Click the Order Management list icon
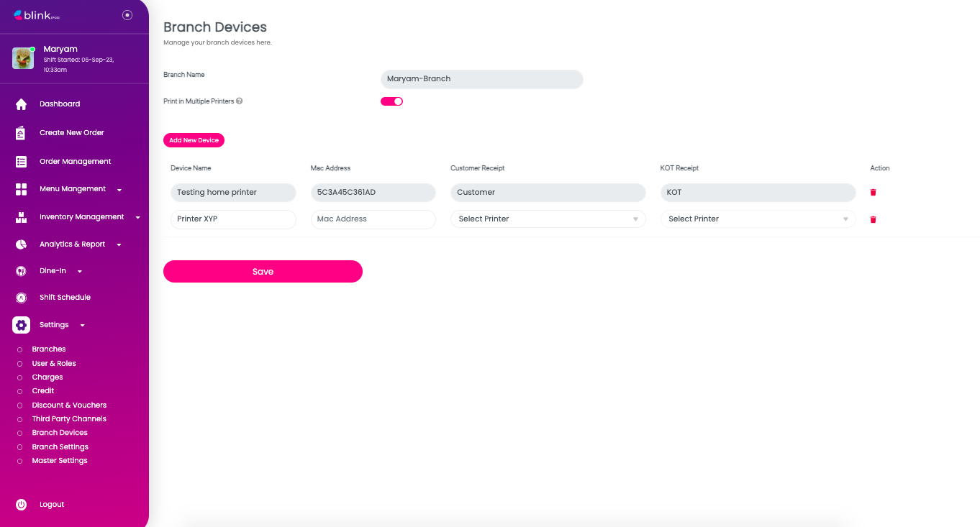Image resolution: width=980 pixels, height=527 pixels. 21,162
